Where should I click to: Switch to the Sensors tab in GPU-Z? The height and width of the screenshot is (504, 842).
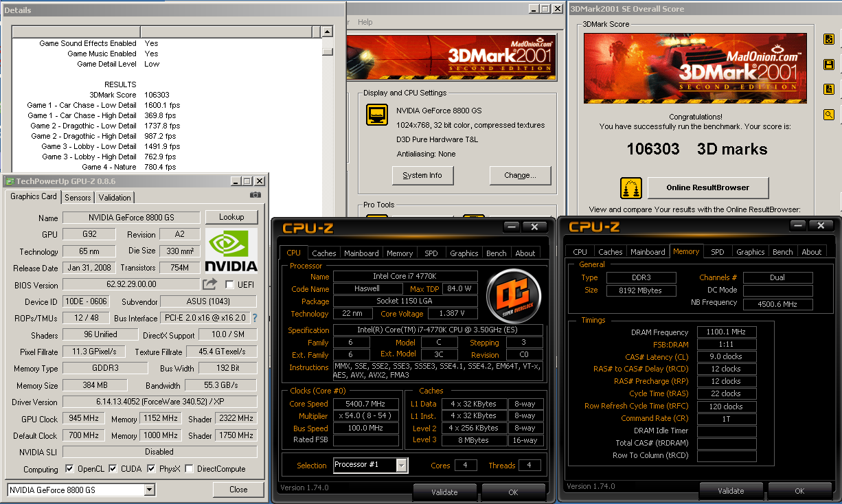(78, 197)
